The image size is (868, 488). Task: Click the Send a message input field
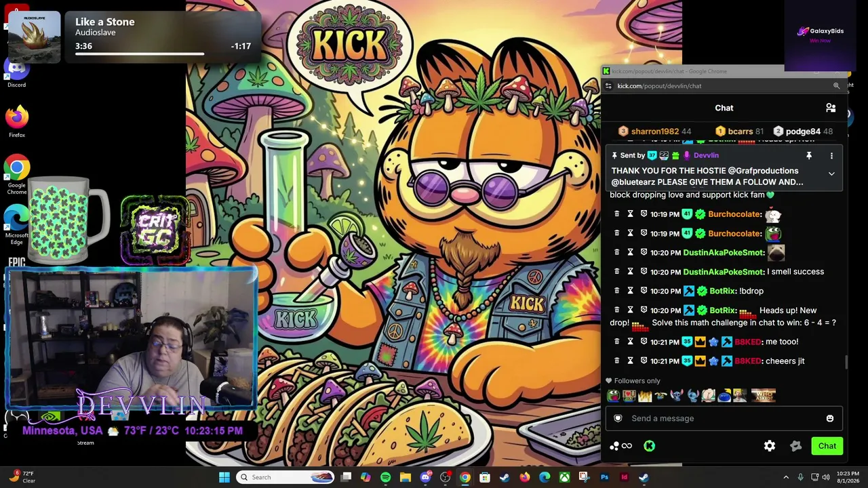[724, 418]
